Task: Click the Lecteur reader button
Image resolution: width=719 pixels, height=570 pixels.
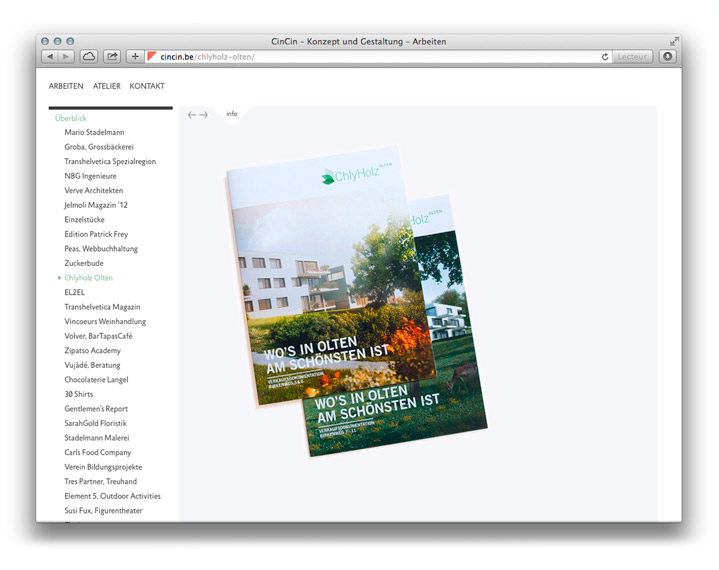Action: click(x=632, y=57)
